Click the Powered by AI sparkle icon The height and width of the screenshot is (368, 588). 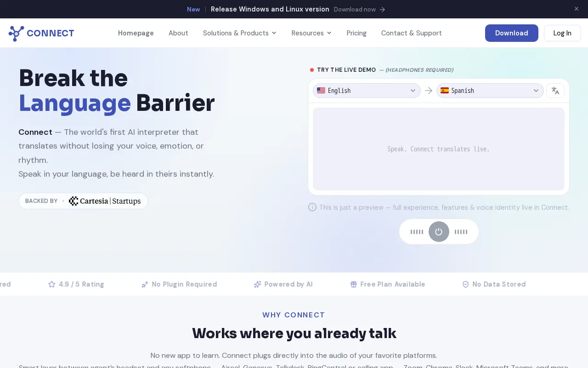click(258, 284)
